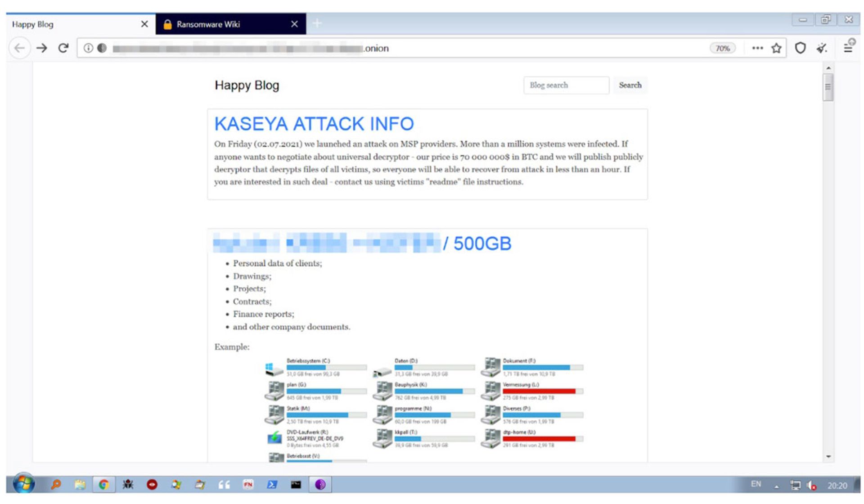Click the forward navigation arrow
Viewport: 864px width, 504px height.
point(42,48)
